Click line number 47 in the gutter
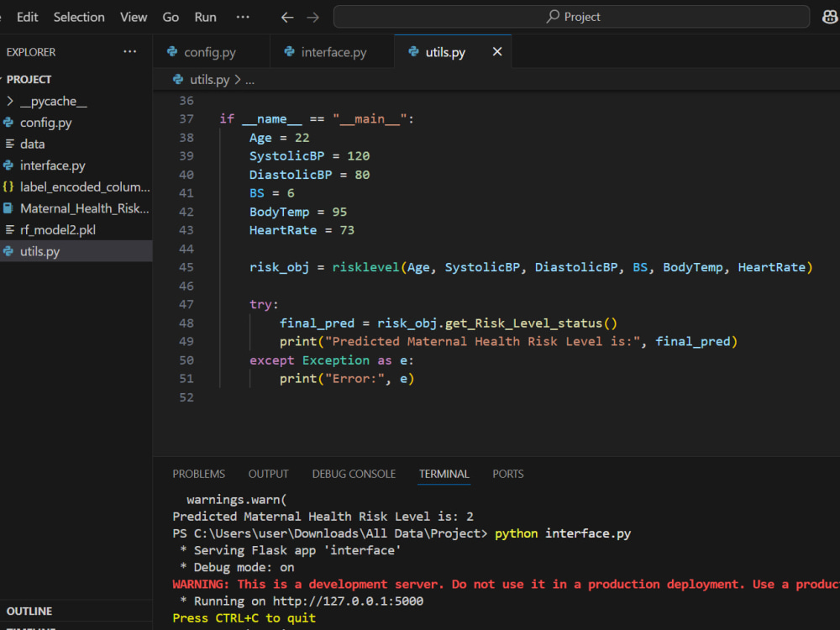The height and width of the screenshot is (630, 840). tap(186, 304)
